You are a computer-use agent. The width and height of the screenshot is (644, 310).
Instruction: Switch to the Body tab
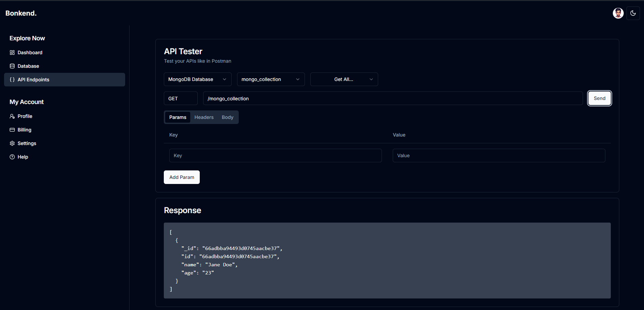point(227,117)
